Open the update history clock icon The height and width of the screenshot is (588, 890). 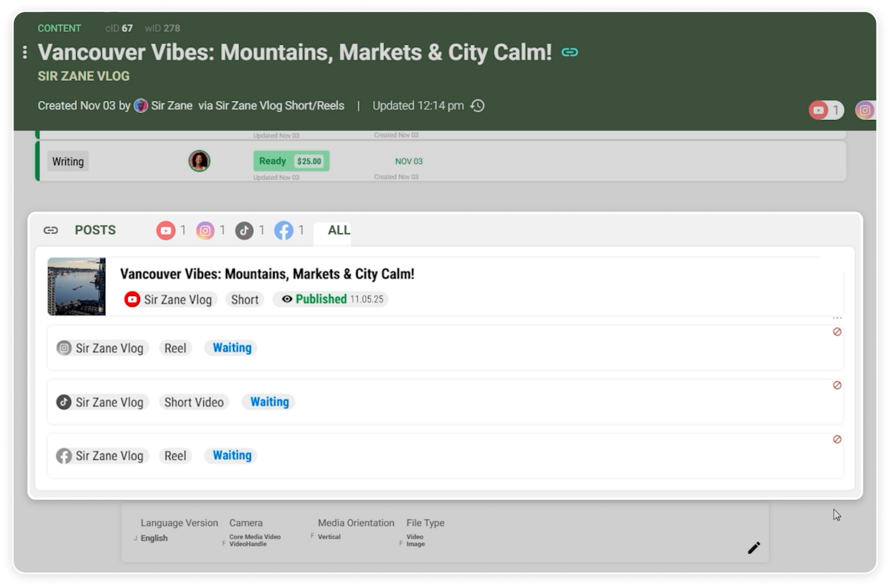pos(477,106)
